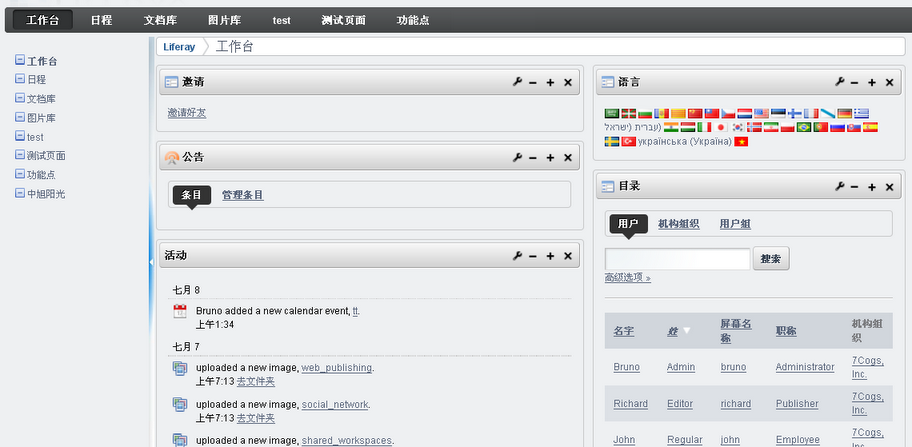Click the 邀请好友 link

pos(187,113)
